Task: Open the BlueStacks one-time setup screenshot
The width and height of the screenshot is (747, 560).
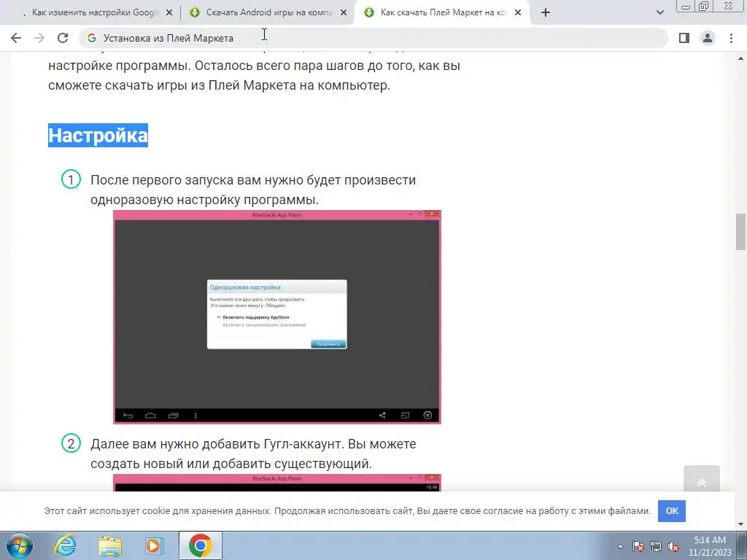Action: pos(276,316)
